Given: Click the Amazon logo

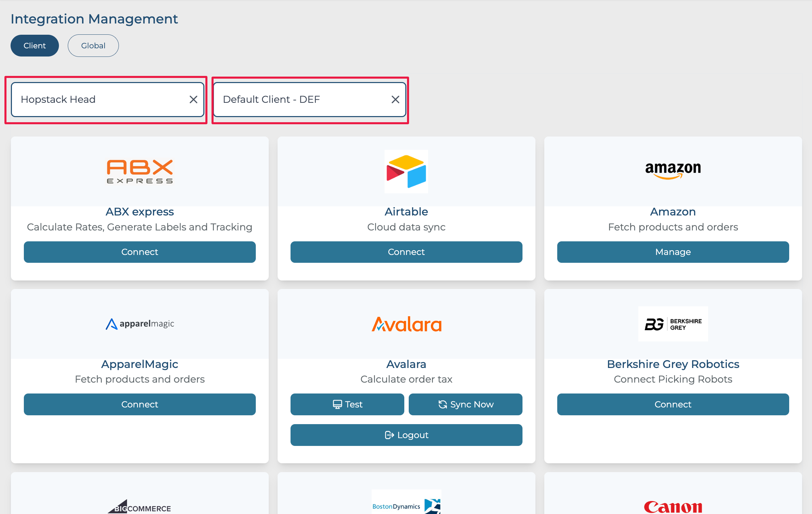Looking at the screenshot, I should [x=673, y=170].
